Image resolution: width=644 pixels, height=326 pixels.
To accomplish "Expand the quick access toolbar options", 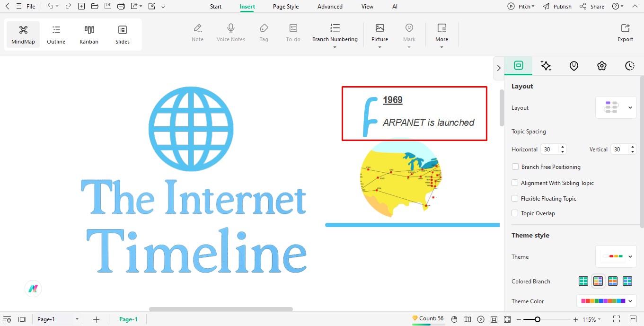I will 163,7.
